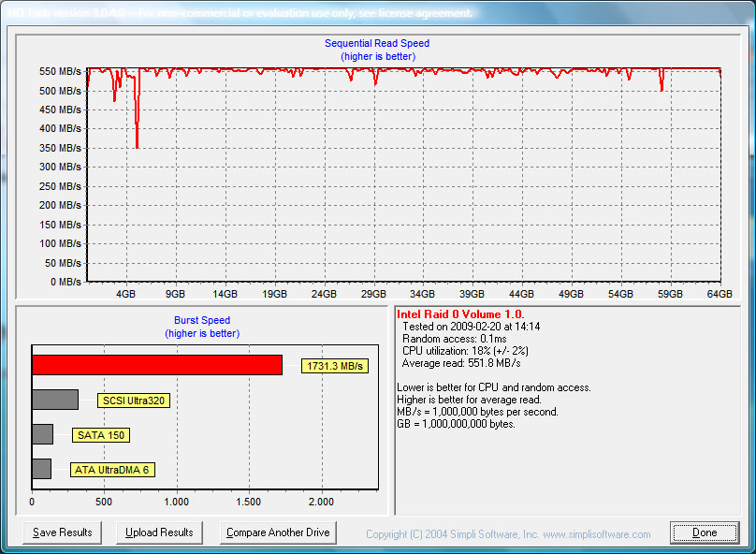Viewport: 756px width, 554px height.
Task: Choose Compare Another Drive
Action: [278, 532]
